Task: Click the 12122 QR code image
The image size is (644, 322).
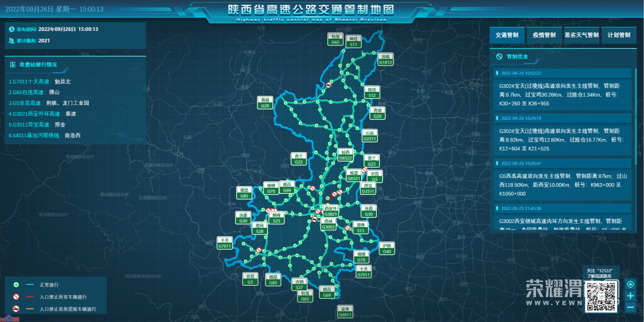Action: (602, 295)
